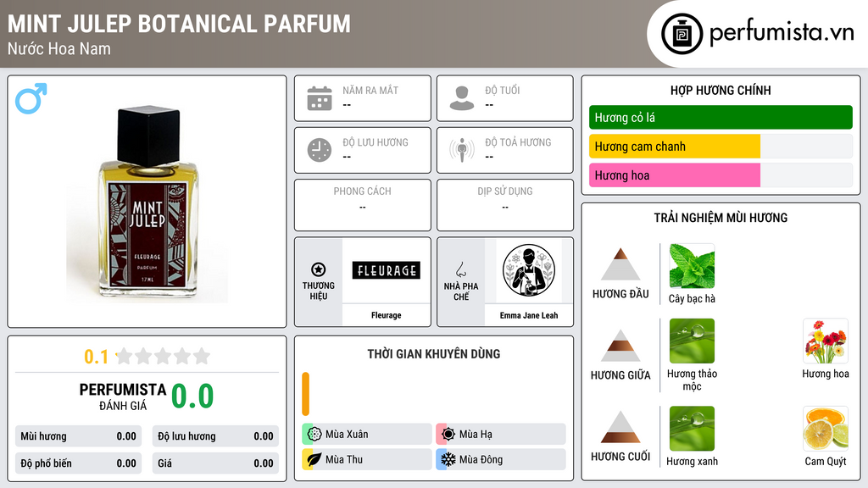Click the Mùa Đông snowflake icon

448,459
